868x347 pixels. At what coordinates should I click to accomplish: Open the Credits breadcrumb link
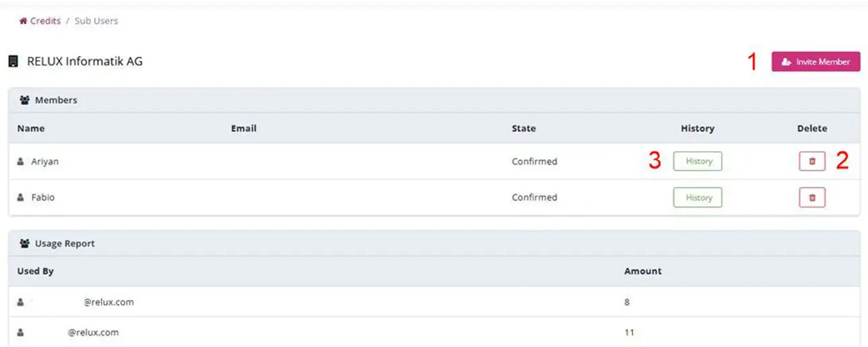(45, 21)
